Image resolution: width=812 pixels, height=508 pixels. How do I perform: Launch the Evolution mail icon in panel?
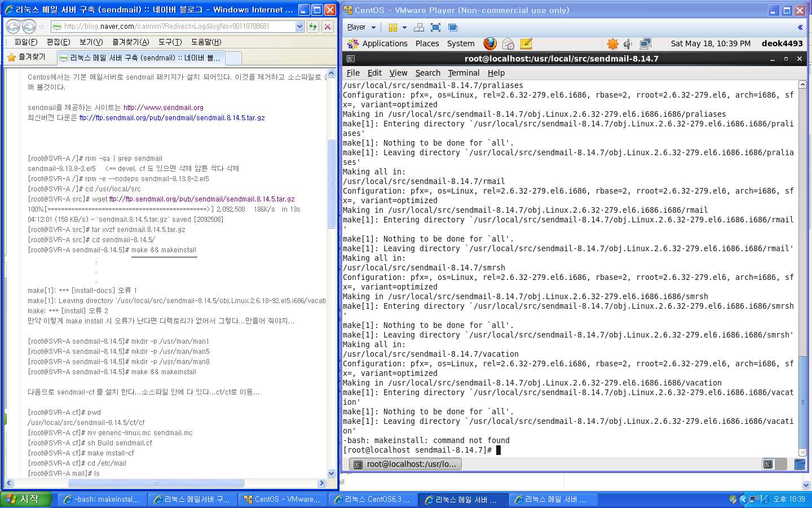508,43
